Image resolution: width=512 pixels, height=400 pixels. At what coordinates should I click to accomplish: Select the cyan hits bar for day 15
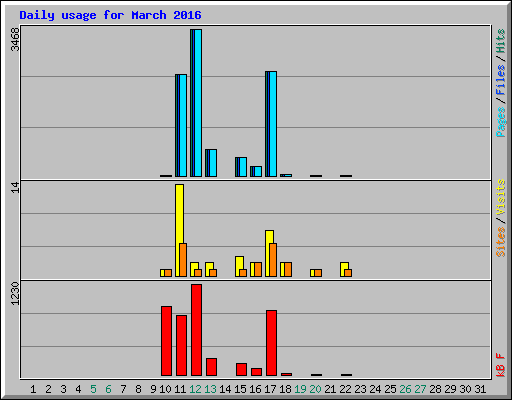pyautogui.click(x=243, y=167)
